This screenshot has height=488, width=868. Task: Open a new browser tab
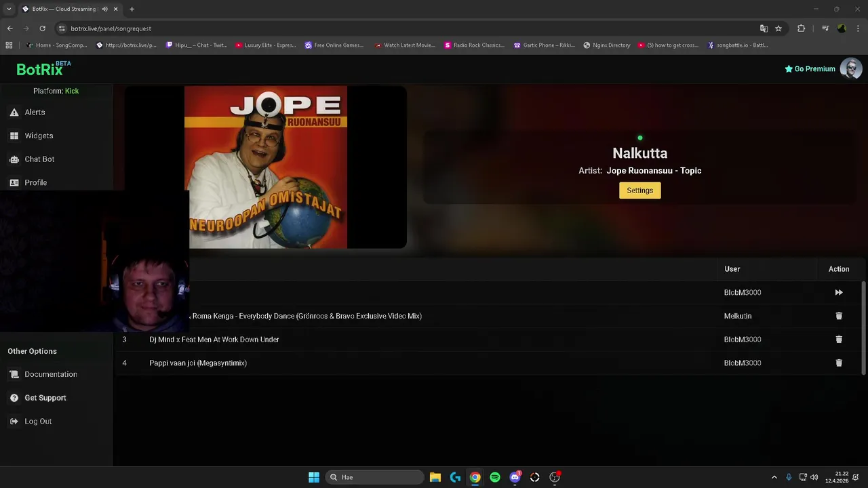pyautogui.click(x=132, y=9)
